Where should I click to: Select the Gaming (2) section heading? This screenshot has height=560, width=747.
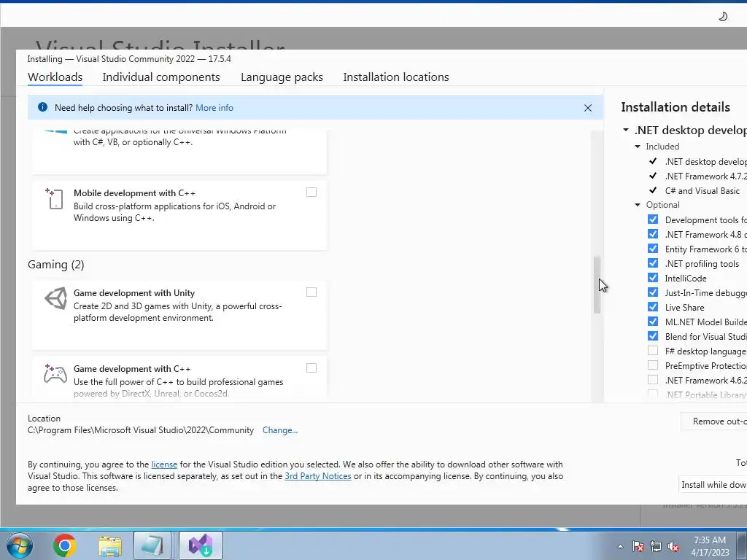pyautogui.click(x=55, y=265)
